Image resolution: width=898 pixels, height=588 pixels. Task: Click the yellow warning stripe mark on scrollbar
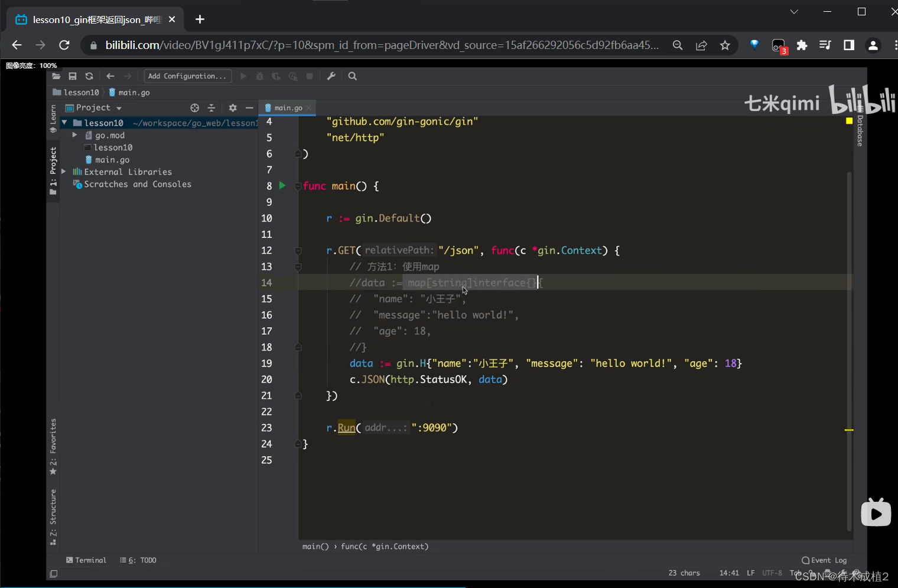[849, 430]
